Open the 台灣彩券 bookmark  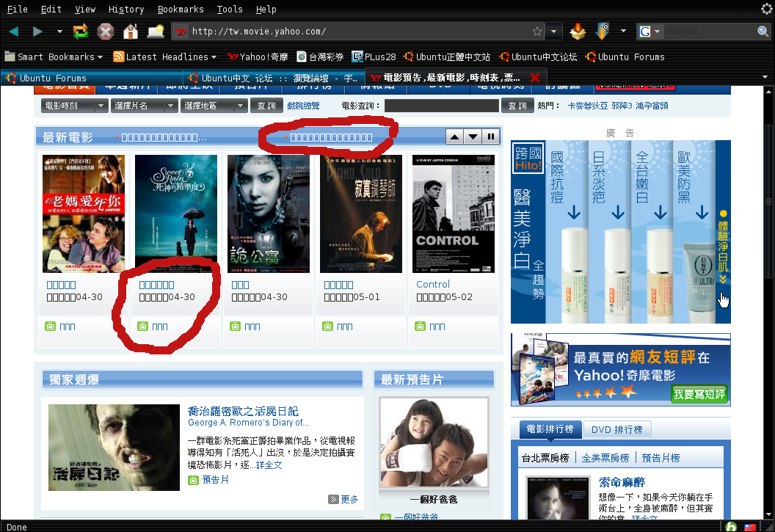320,57
